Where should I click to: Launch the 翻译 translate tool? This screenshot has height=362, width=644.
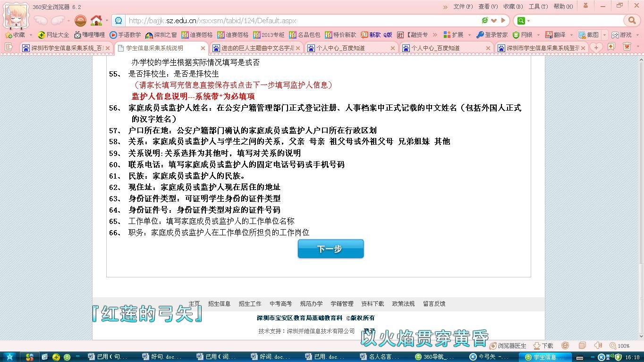556,34
